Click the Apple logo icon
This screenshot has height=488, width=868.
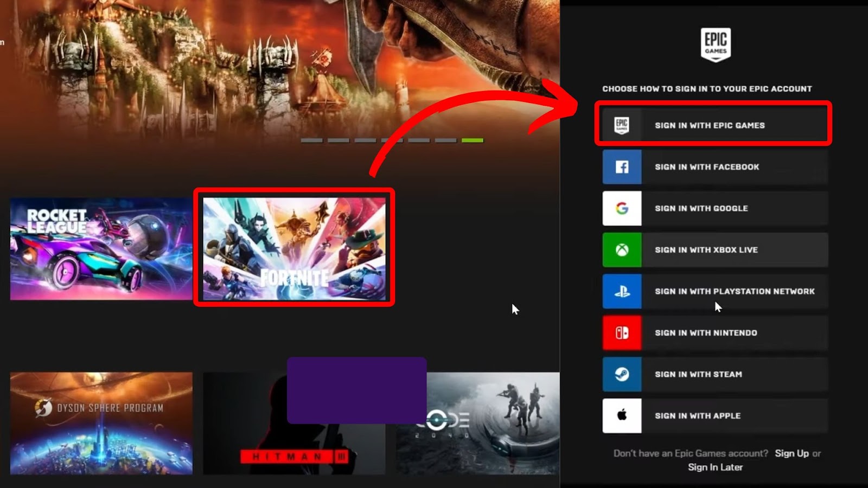click(x=622, y=416)
